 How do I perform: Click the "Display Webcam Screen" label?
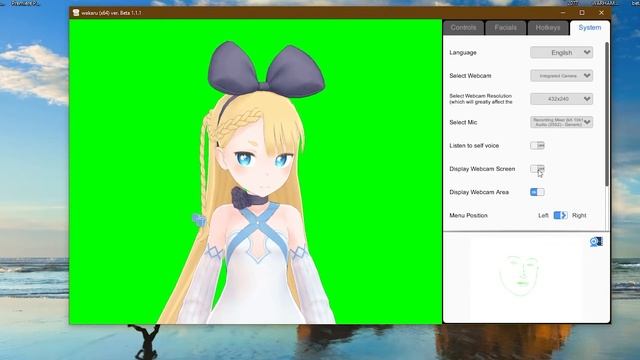click(x=482, y=169)
